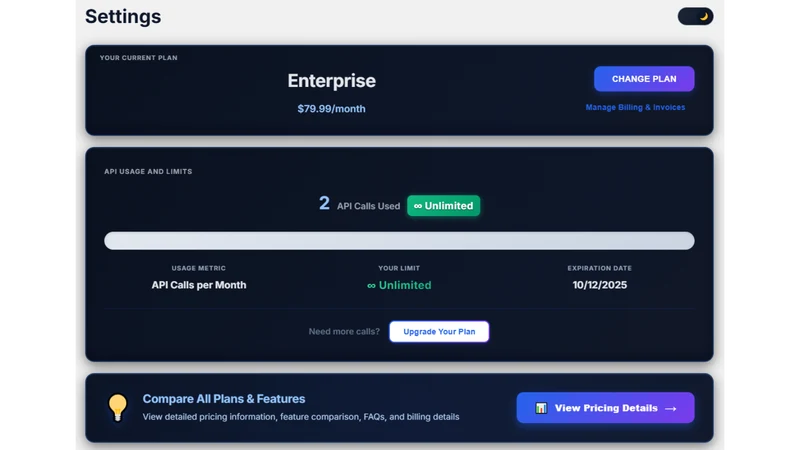Image resolution: width=800 pixels, height=450 pixels.
Task: Click the pricing information description text
Action: coord(301,417)
